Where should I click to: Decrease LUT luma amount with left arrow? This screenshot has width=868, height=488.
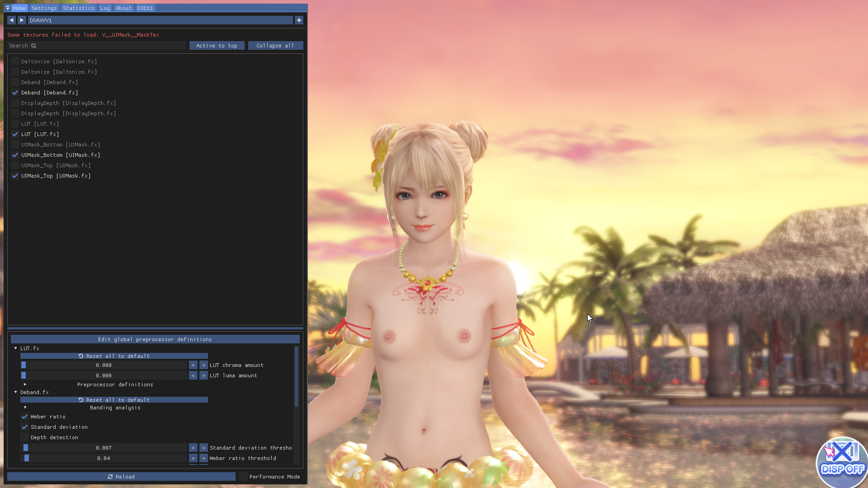click(x=193, y=375)
